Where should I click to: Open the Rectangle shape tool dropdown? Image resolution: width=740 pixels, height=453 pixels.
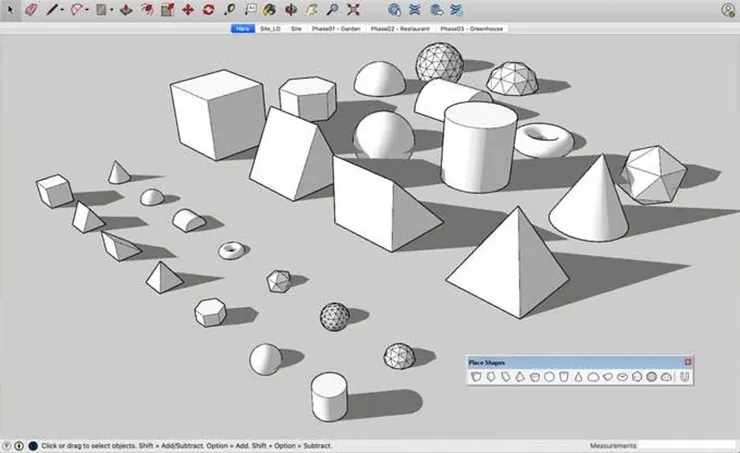tap(111, 10)
